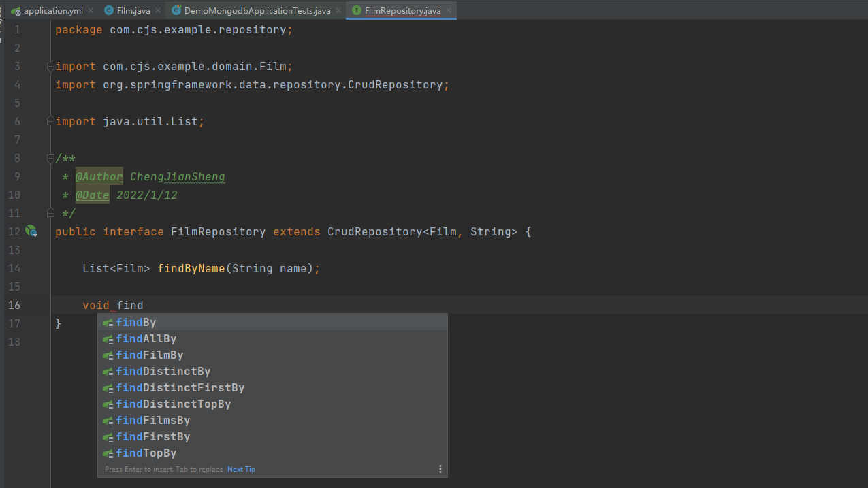
Task: Close the application.yml tab
Action: [91, 11]
